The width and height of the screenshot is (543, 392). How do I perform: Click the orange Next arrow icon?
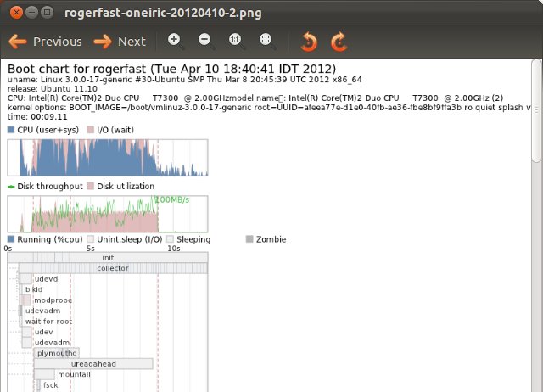[x=103, y=42]
